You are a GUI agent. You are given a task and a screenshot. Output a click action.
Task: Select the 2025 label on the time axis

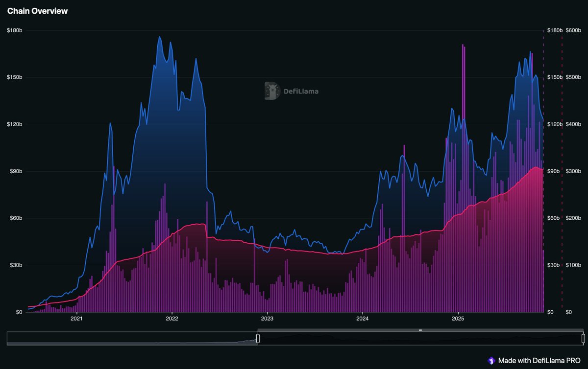(459, 318)
